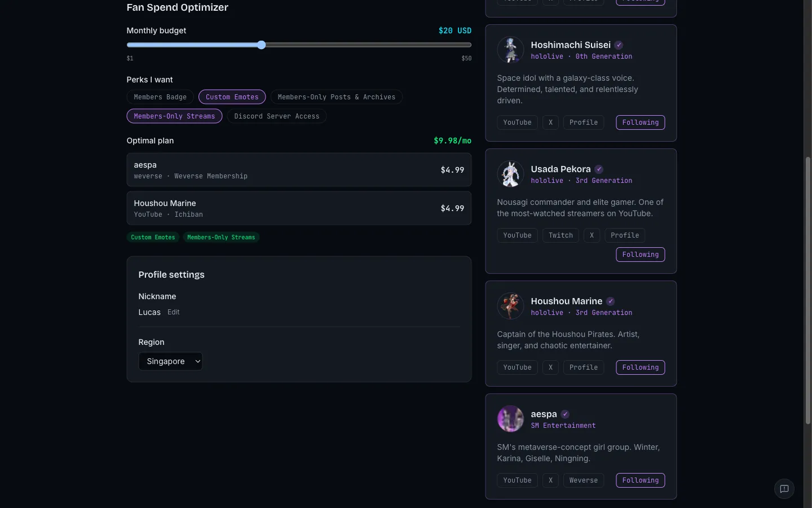Open Usada Pekora's Twitch link

tap(561, 235)
